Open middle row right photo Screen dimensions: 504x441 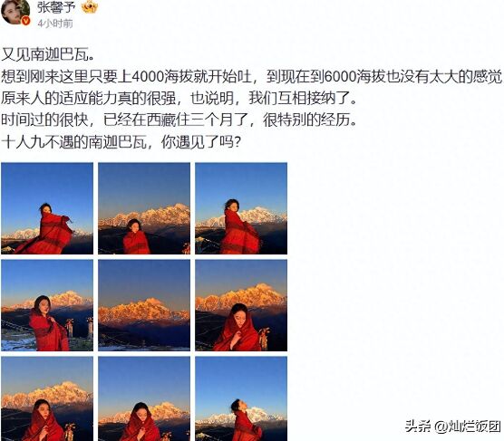[x=241, y=305]
